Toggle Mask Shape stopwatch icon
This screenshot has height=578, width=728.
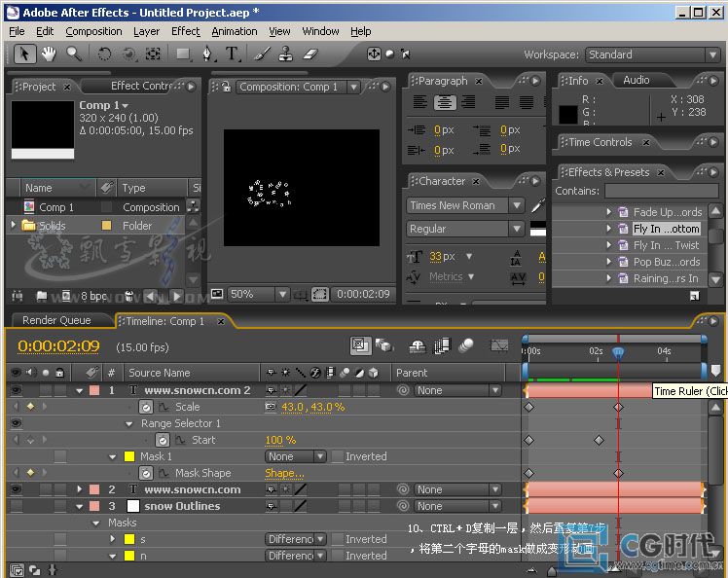[146, 473]
